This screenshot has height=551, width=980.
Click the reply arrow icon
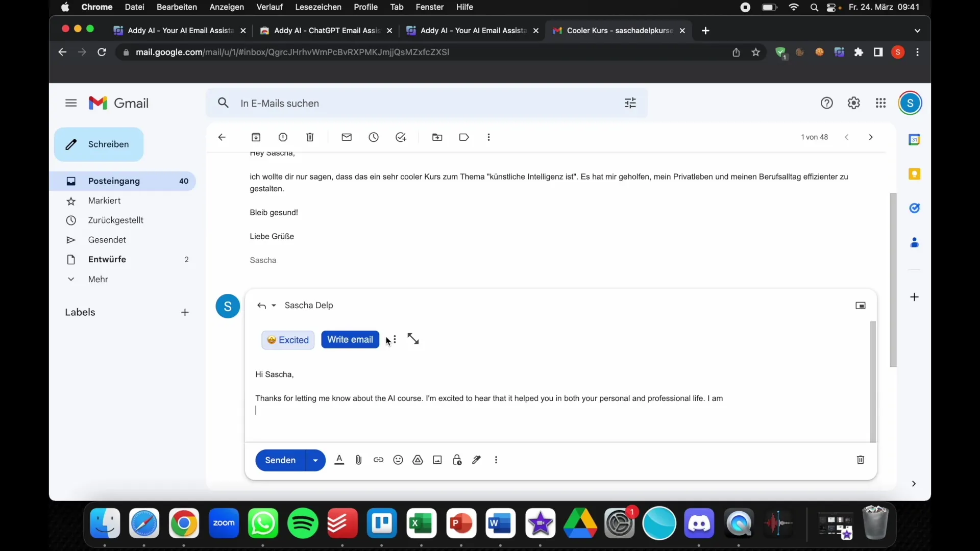262,305
